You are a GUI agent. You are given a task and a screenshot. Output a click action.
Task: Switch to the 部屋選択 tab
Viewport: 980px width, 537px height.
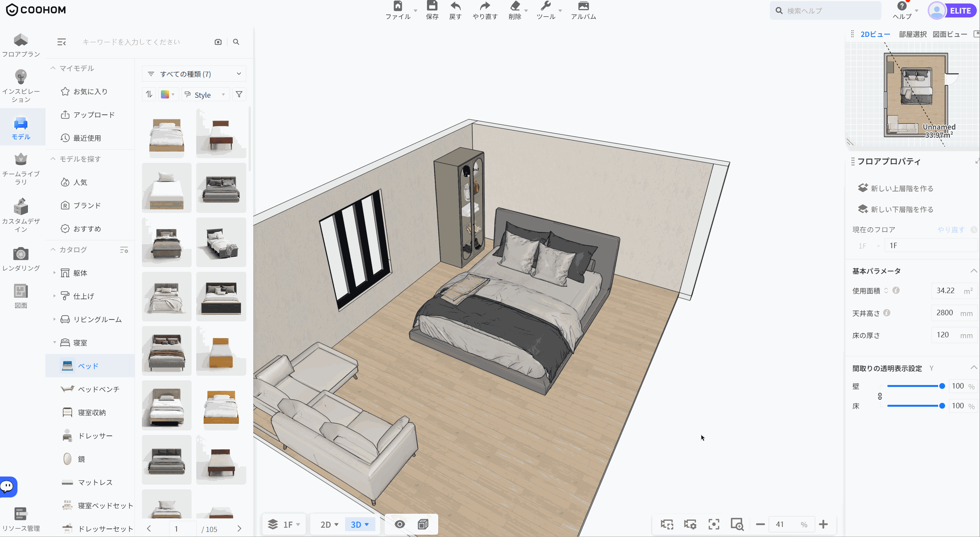click(x=913, y=35)
